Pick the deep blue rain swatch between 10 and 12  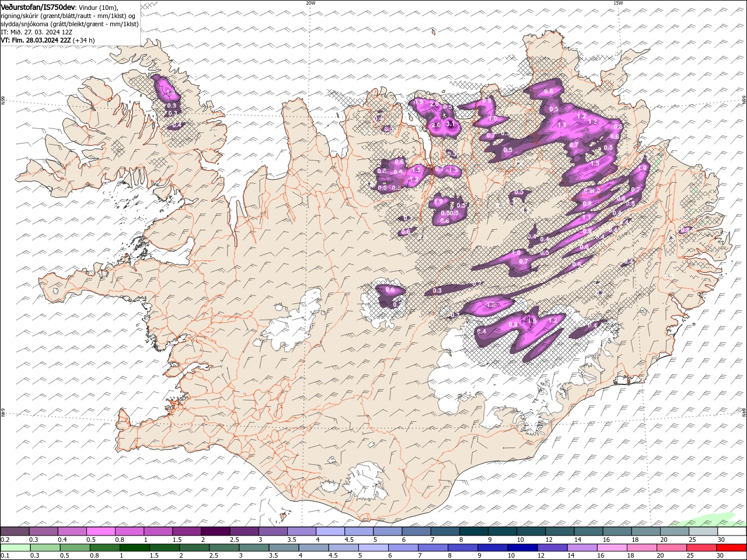point(522,548)
